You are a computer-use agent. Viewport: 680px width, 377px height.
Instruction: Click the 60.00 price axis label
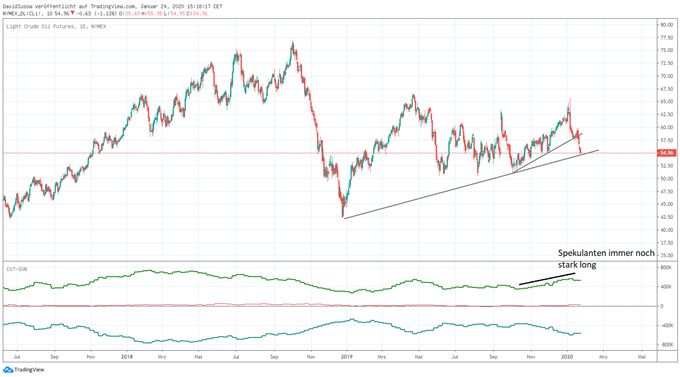pos(666,128)
